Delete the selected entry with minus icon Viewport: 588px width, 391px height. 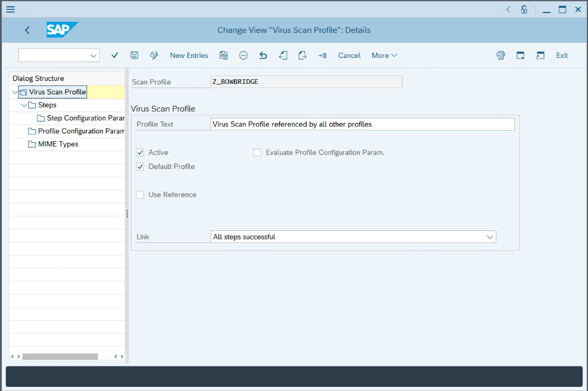243,55
